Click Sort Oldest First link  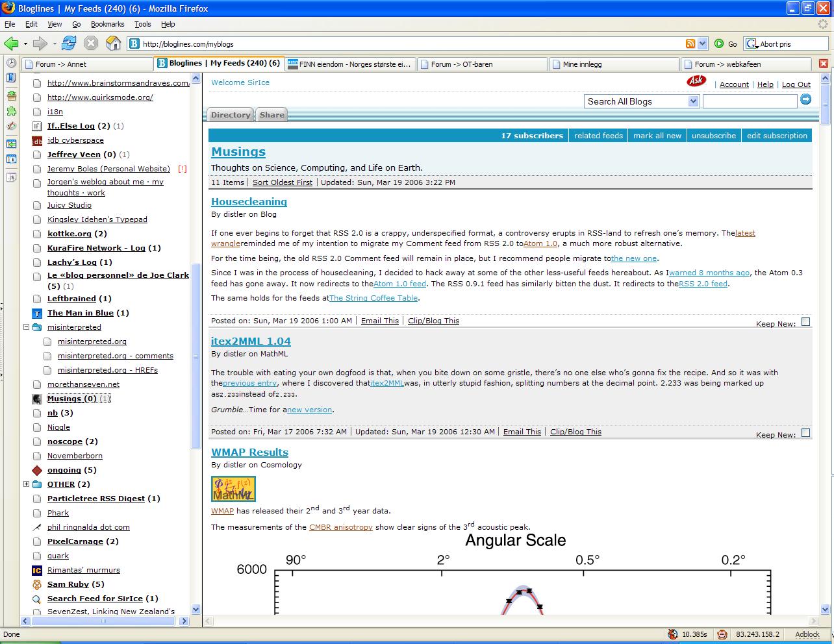pyautogui.click(x=283, y=182)
